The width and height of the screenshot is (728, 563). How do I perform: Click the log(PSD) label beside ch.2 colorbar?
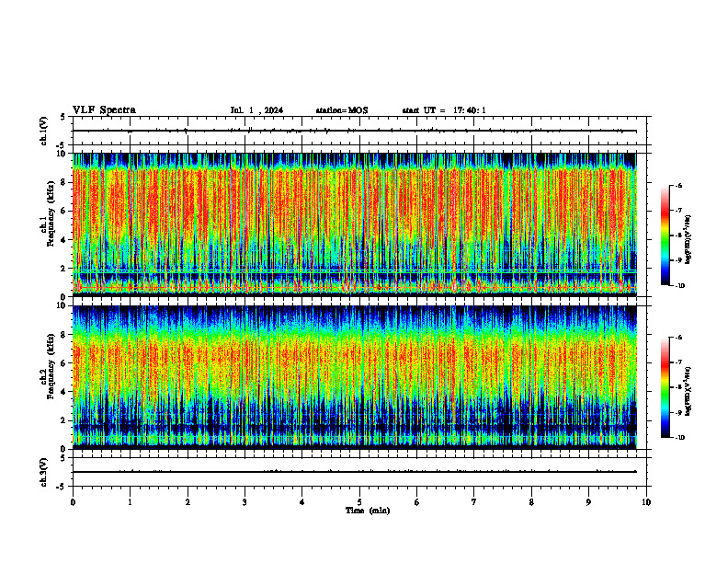(x=688, y=391)
